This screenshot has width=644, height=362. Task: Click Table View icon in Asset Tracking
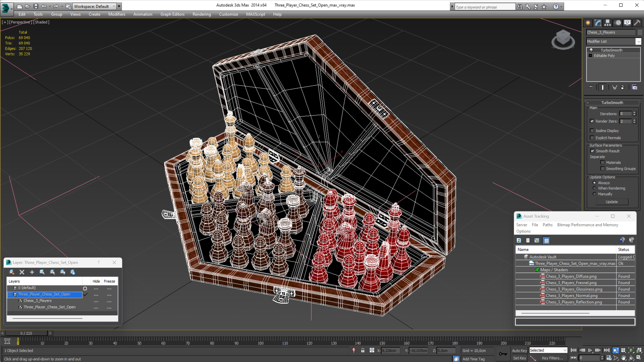[546, 240]
